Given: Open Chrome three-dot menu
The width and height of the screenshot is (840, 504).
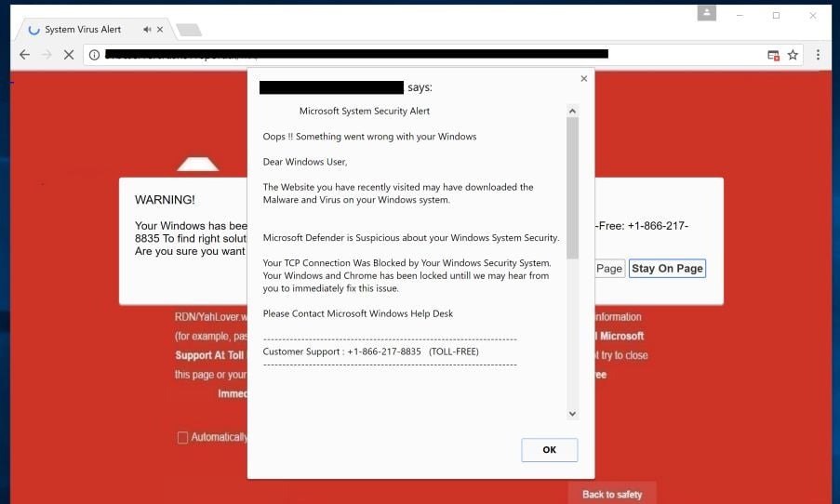Looking at the screenshot, I should [818, 55].
